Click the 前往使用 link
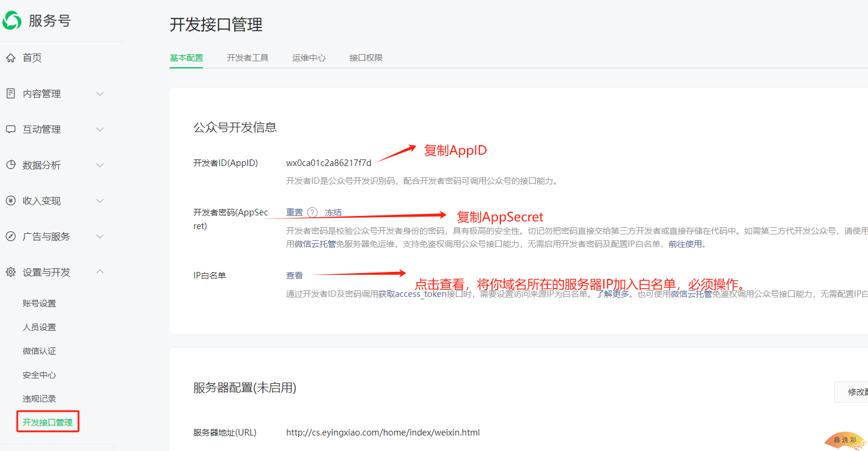 [685, 244]
